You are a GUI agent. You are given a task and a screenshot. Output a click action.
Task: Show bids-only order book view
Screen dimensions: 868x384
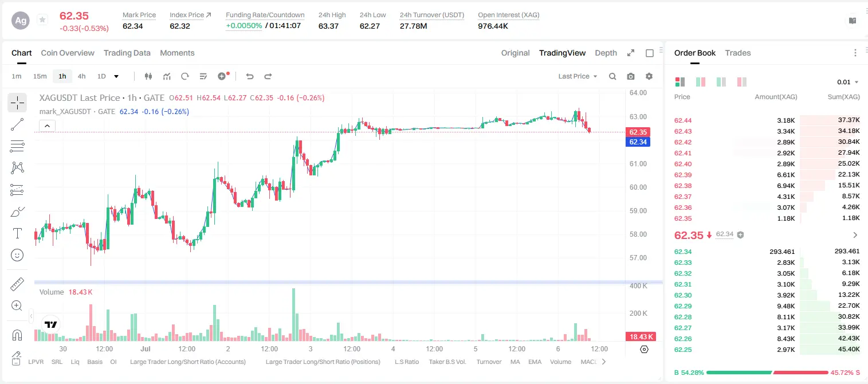click(x=721, y=82)
